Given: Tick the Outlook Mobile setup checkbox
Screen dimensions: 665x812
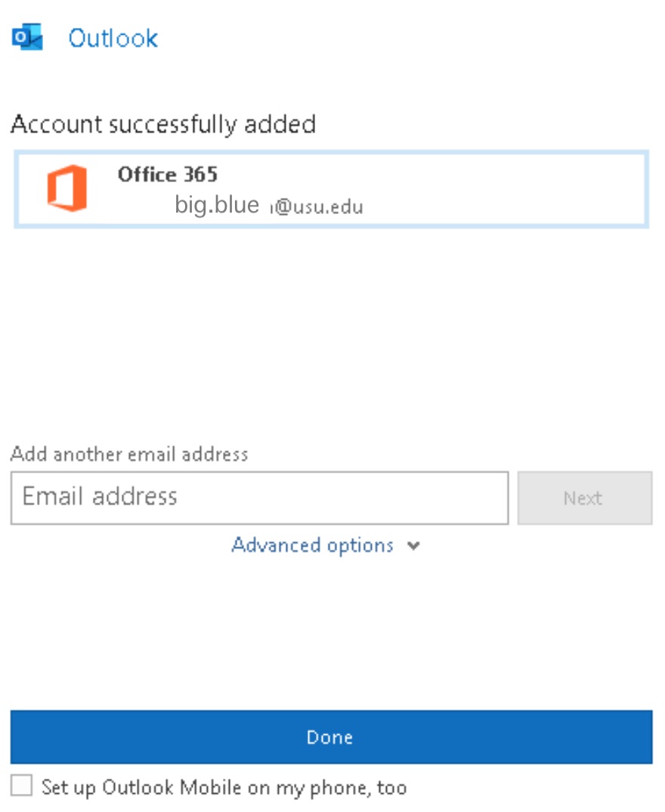Looking at the screenshot, I should pyautogui.click(x=21, y=786).
